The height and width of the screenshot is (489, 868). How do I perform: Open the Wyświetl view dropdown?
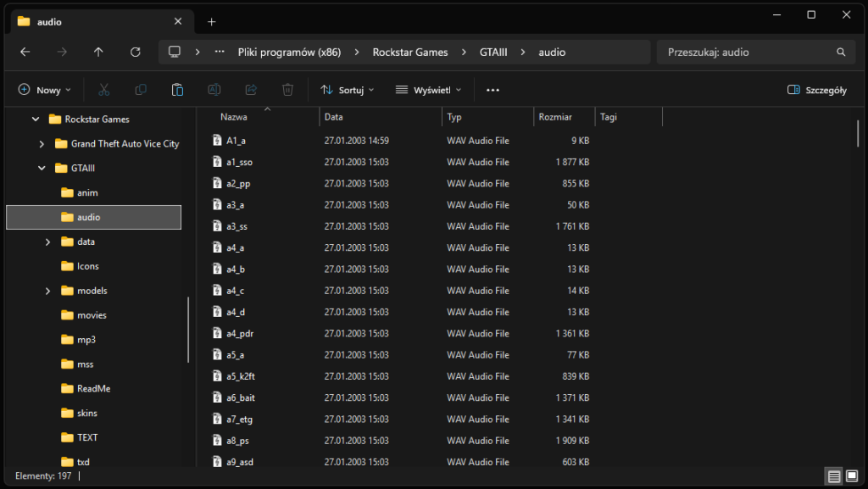[x=429, y=90]
